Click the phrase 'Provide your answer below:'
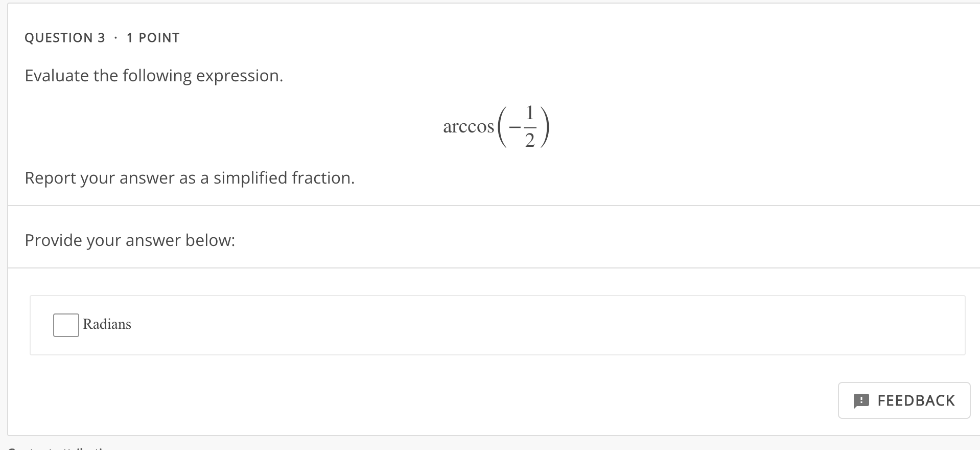Viewport: 980px width, 450px height. pyautogui.click(x=130, y=240)
